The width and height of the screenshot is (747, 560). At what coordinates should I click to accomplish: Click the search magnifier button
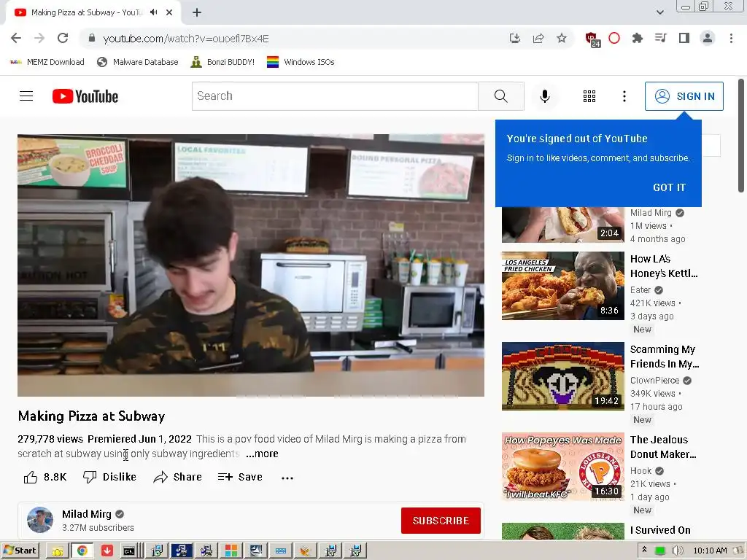[x=500, y=96]
